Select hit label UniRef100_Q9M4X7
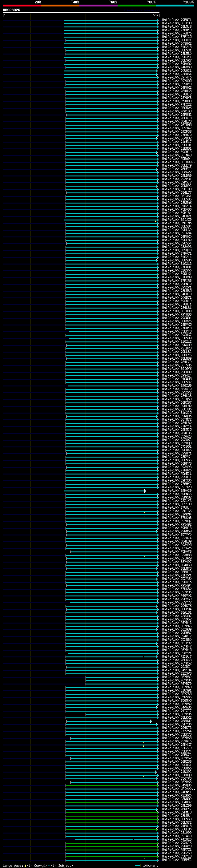Screen dimensions: 197x868 click(x=176, y=745)
